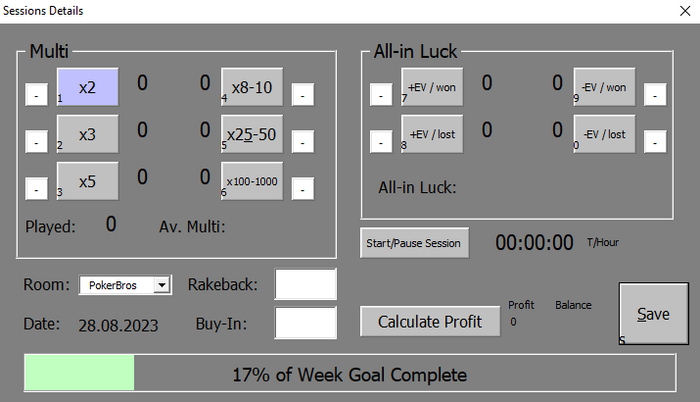Image resolution: width=700 pixels, height=402 pixels.
Task: Click the Calculate Profit button
Action: tap(430, 322)
